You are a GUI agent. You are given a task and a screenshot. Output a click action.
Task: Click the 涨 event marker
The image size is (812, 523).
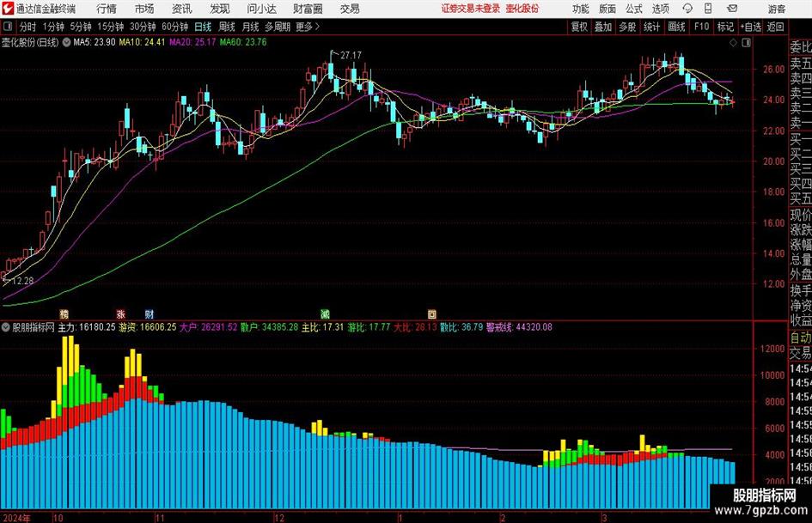coord(120,313)
